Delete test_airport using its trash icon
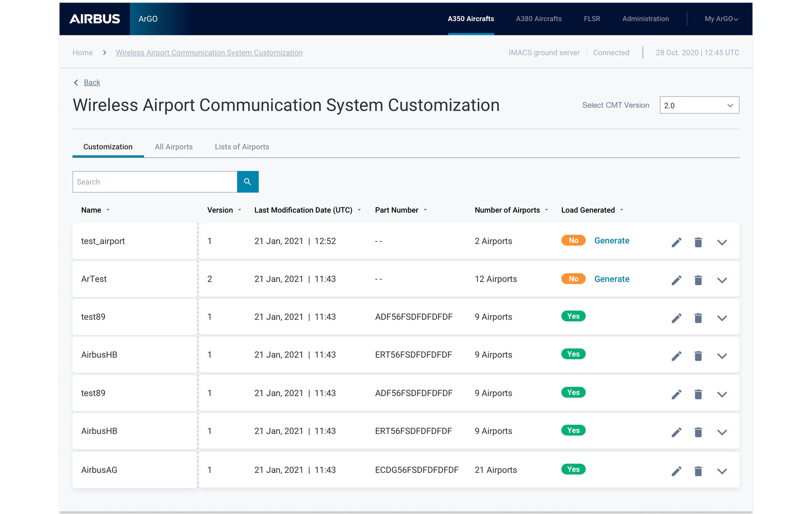 click(698, 242)
